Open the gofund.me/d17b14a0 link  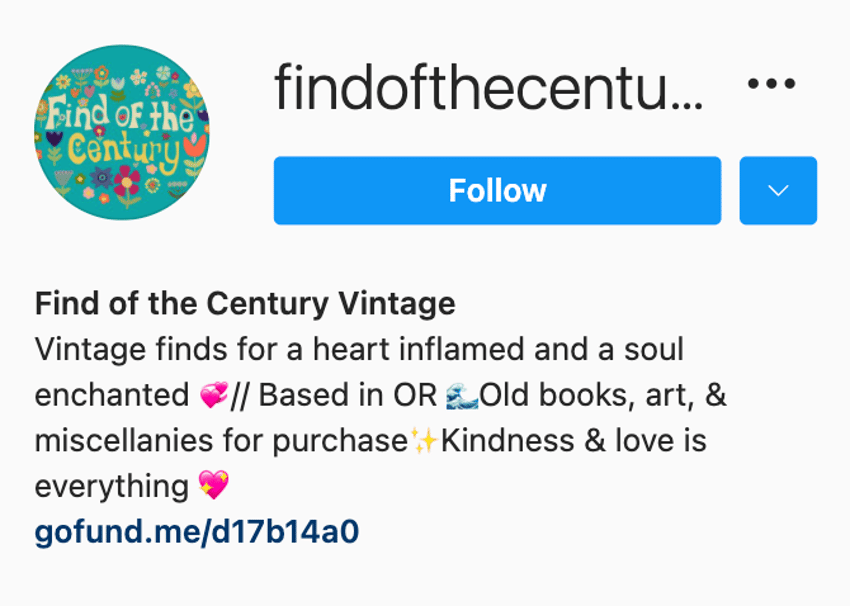pos(197,531)
